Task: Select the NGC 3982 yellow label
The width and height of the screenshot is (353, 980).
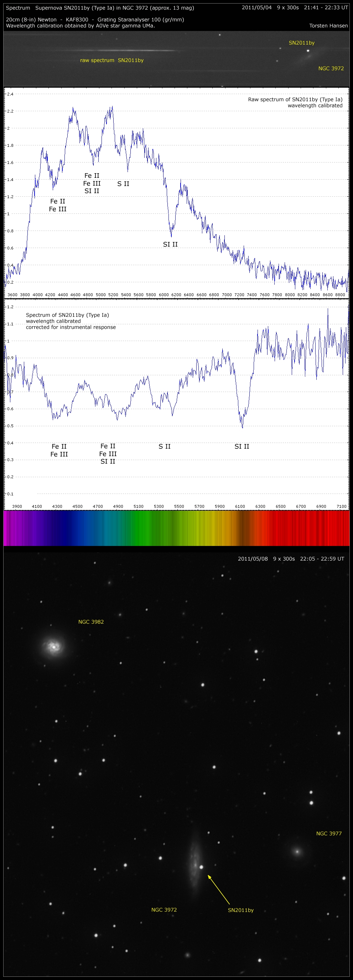Action: (91, 621)
